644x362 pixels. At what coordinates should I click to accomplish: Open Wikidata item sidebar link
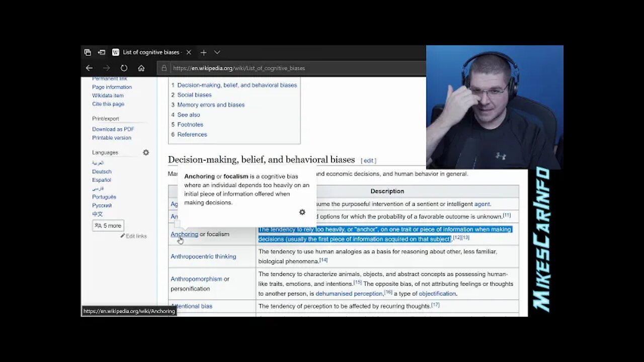(x=108, y=96)
